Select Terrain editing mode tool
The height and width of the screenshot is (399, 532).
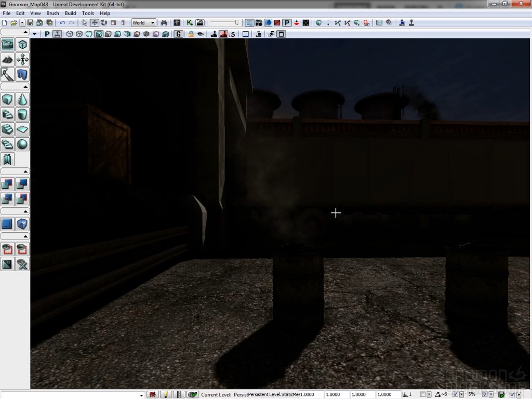click(x=7, y=59)
